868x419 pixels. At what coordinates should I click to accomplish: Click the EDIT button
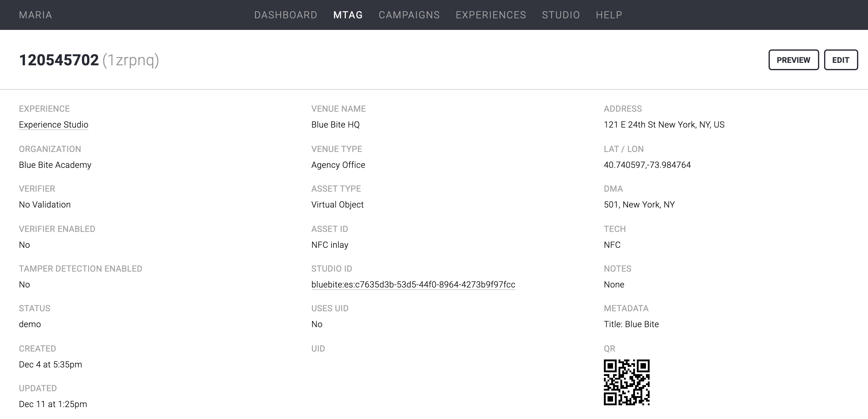tap(841, 60)
